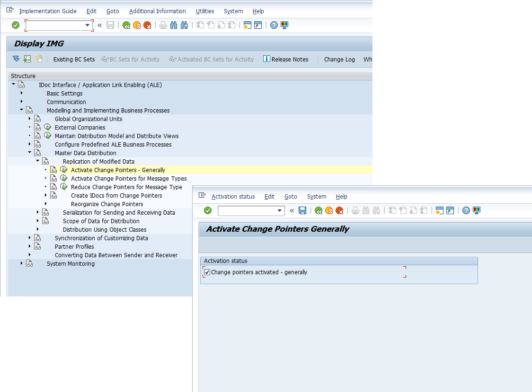This screenshot has height=392, width=532.
Task: Open the Goto menu in Display IMG
Action: pos(113,11)
